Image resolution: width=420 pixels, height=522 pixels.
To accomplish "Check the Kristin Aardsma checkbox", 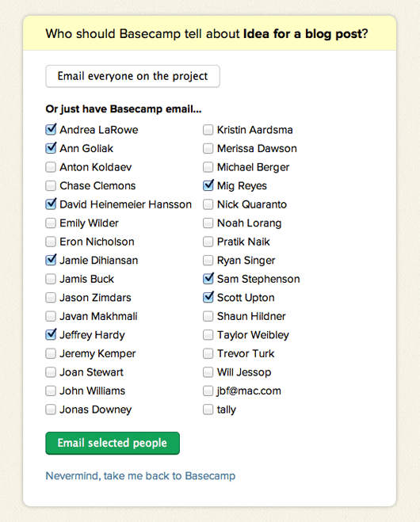I will click(x=208, y=130).
